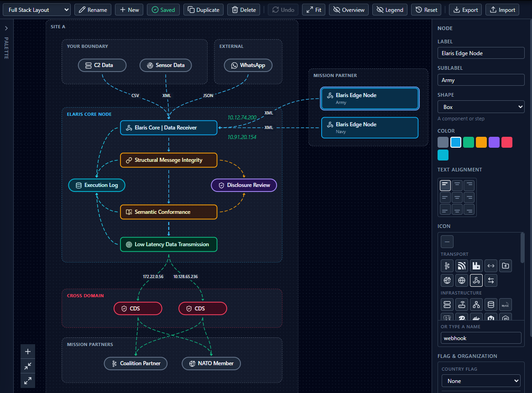Pick the MySQL icon
The image size is (532, 393).
pos(505,305)
